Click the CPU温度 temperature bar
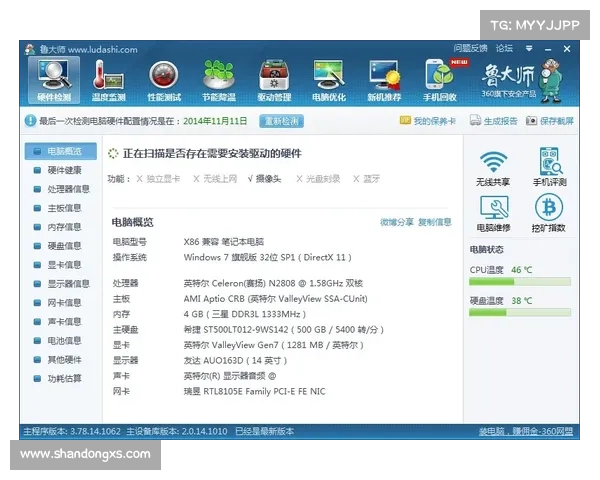Viewport: 600px width, 480px height. [520, 282]
